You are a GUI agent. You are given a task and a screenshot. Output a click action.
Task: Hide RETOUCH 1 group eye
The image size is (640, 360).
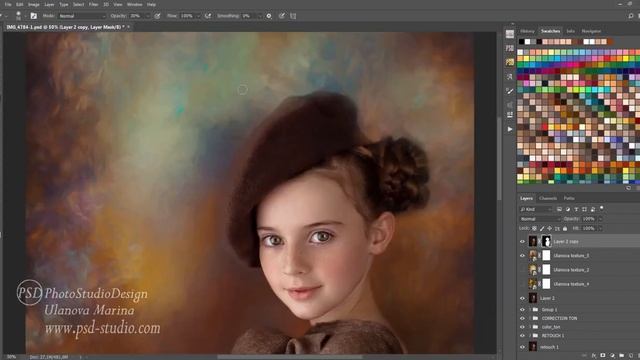click(522, 336)
